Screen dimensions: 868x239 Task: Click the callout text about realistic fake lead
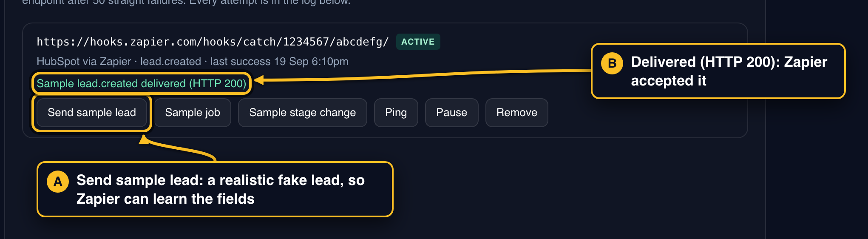pos(221,190)
